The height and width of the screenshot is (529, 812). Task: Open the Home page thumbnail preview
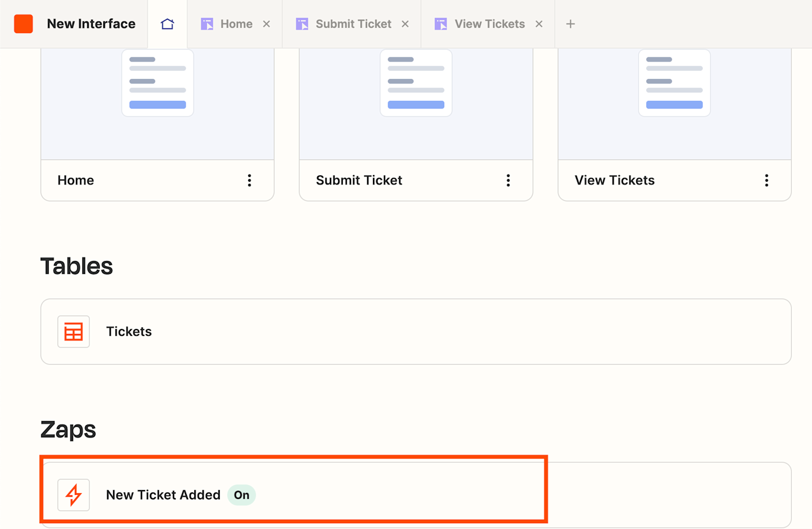pos(157,99)
